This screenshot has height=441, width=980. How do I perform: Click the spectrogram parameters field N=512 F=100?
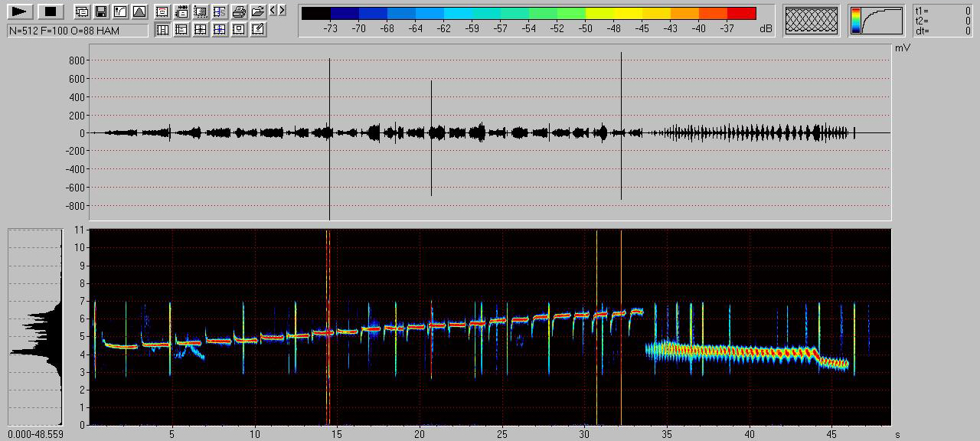(x=77, y=31)
